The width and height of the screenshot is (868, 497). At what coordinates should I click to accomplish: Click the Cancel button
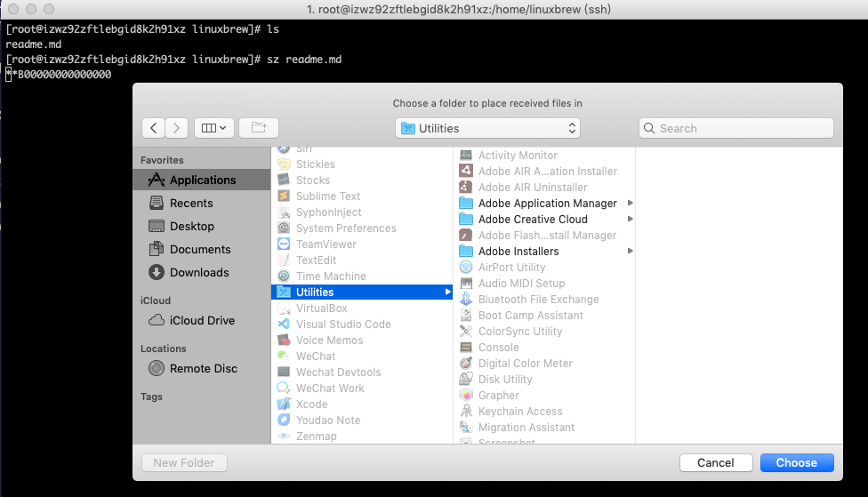click(716, 462)
